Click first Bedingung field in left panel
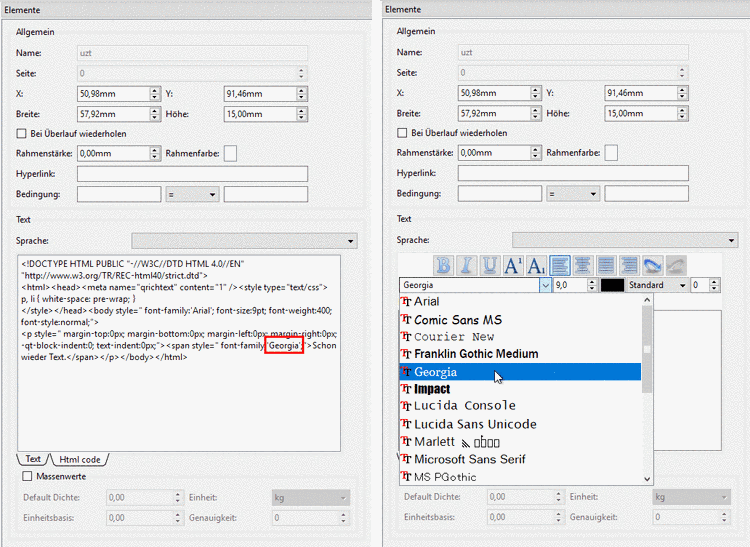750x547 pixels. click(x=119, y=195)
